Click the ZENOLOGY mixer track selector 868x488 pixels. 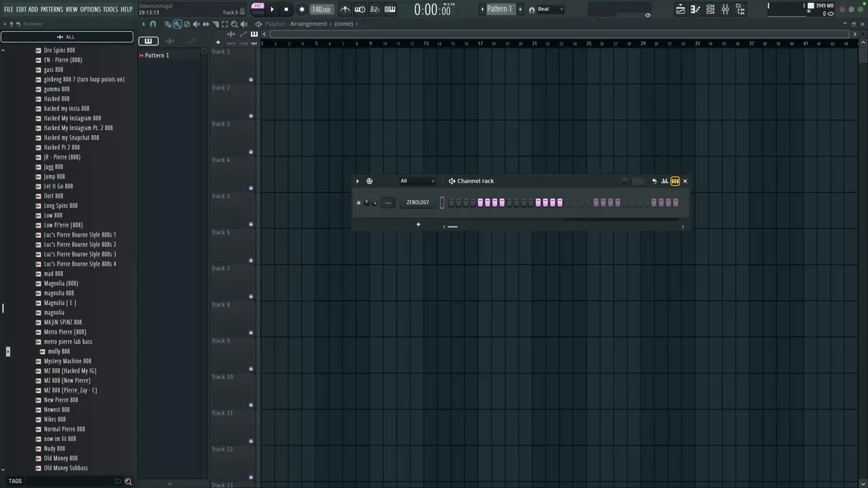[388, 203]
